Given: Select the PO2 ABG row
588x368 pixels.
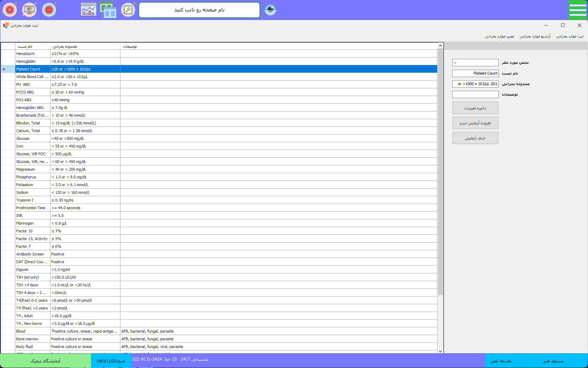Looking at the screenshot, I should click(x=219, y=100).
